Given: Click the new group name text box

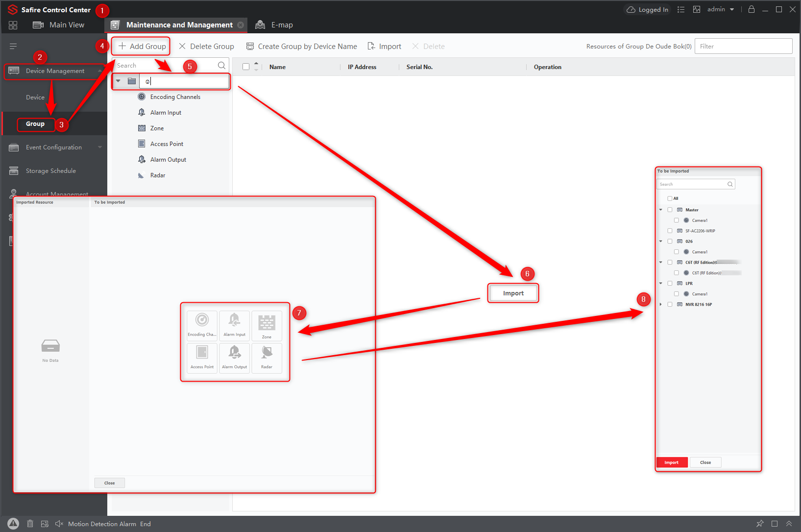Looking at the screenshot, I should [184, 81].
